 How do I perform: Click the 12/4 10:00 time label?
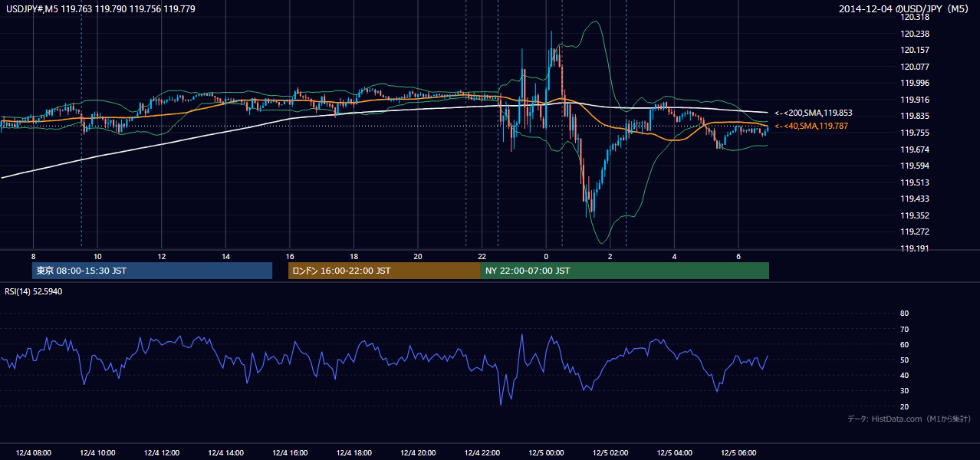pos(97,453)
